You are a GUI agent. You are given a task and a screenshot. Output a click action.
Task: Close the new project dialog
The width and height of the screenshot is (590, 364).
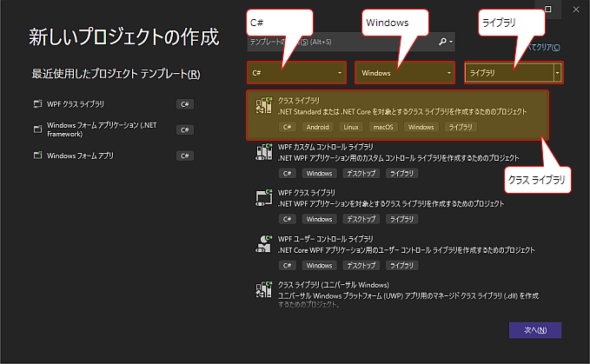(576, 10)
